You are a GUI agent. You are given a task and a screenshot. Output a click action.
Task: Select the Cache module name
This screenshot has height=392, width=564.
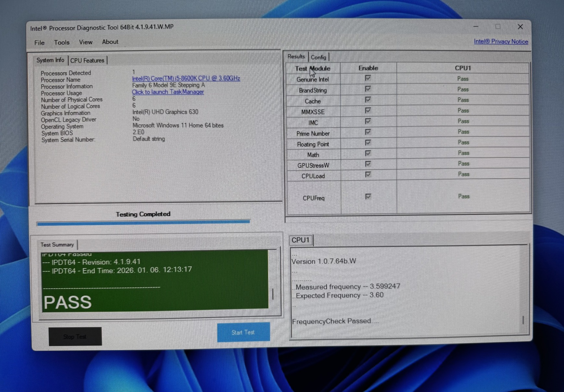click(x=313, y=101)
